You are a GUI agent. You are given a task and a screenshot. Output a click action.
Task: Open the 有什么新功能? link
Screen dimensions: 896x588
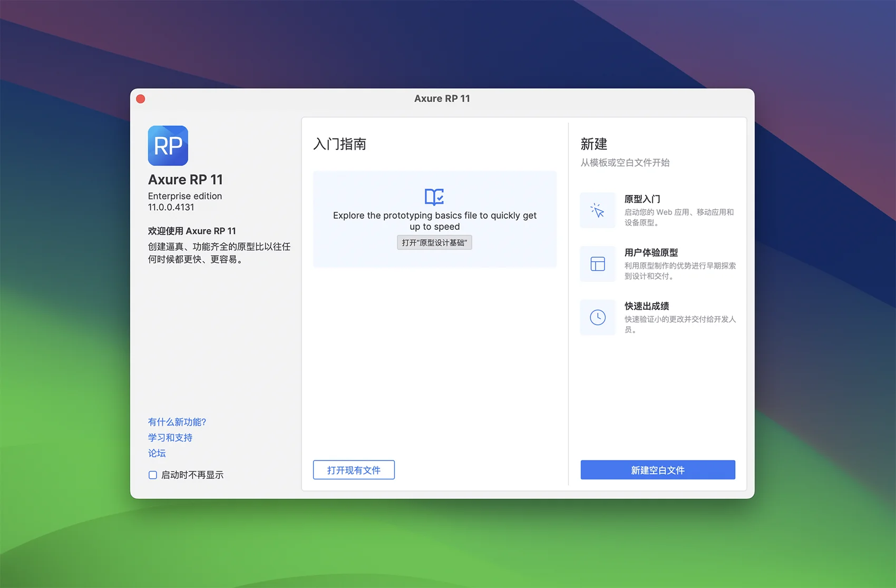coord(177,422)
